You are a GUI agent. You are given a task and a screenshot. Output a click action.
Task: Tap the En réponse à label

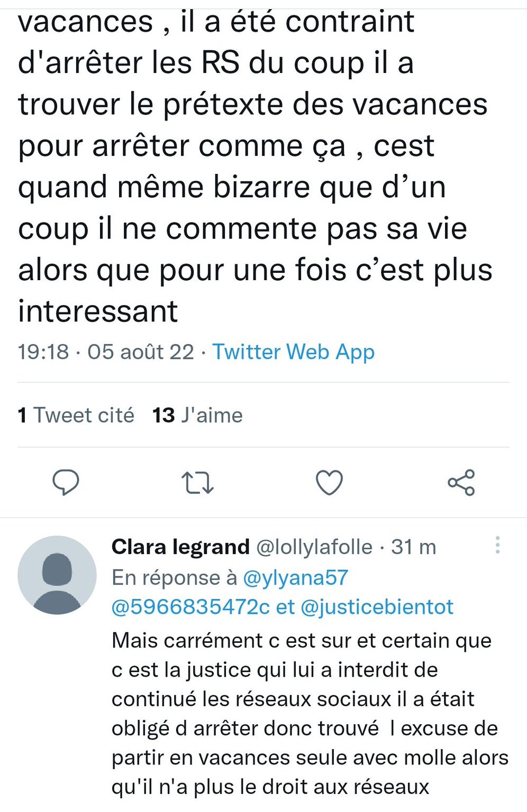click(174, 578)
